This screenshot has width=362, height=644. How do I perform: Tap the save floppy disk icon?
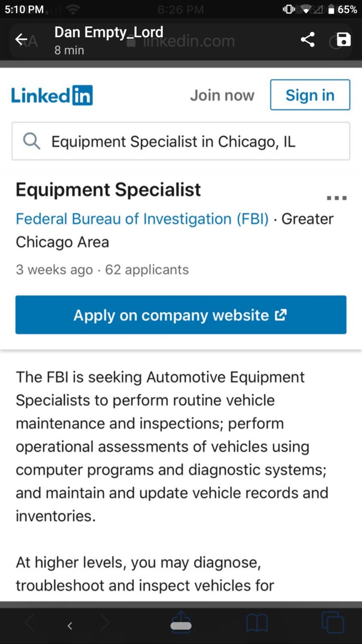pyautogui.click(x=343, y=40)
